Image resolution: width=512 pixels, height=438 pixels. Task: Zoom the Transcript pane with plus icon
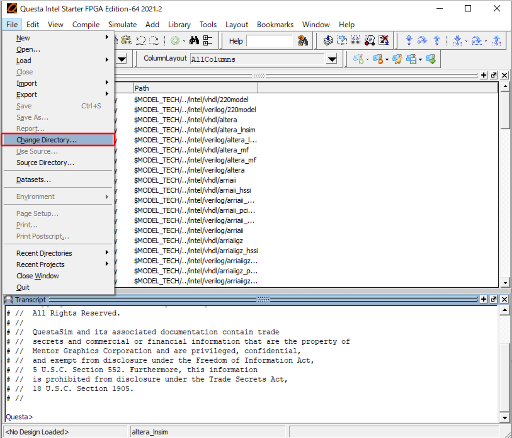(x=484, y=299)
